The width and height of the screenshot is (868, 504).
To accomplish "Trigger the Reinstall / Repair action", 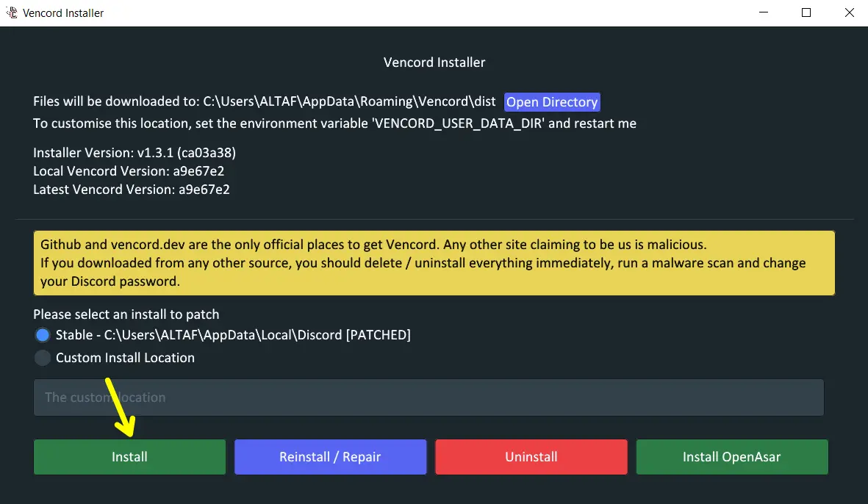I will click(x=330, y=456).
